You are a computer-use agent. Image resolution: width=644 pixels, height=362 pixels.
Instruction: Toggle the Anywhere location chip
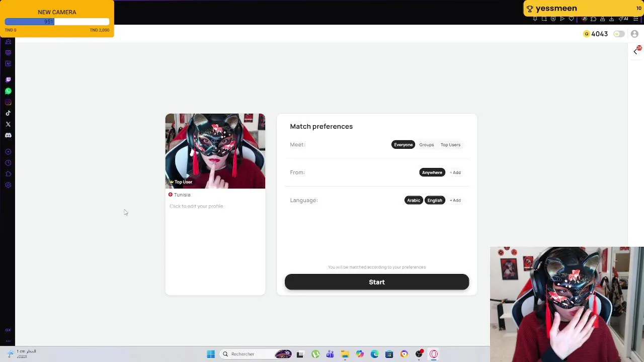click(432, 172)
